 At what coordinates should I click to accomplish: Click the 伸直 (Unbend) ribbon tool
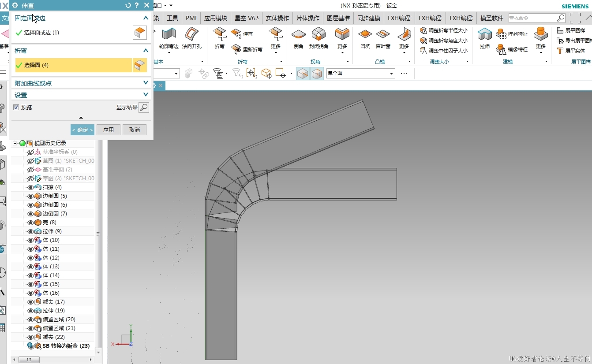(x=242, y=34)
